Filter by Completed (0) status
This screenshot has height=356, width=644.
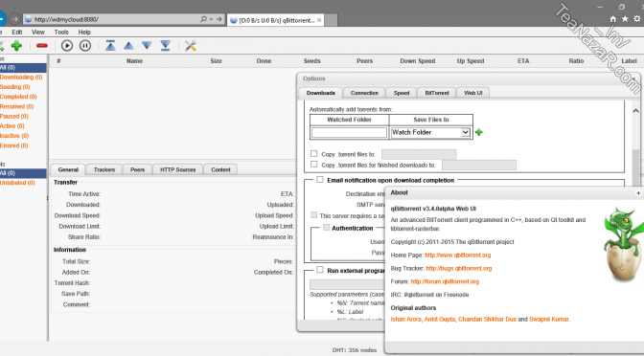[x=18, y=97]
